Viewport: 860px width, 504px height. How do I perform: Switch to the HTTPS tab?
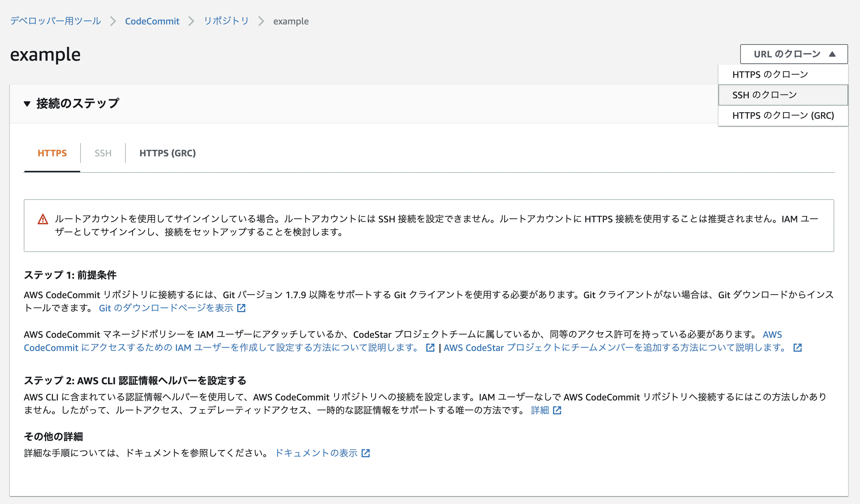pyautogui.click(x=52, y=153)
